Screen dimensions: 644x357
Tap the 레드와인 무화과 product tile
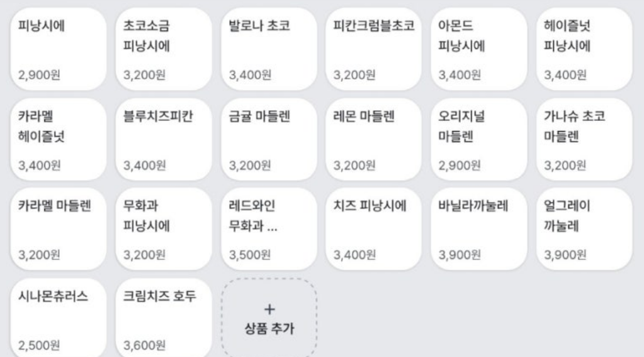pos(269,229)
